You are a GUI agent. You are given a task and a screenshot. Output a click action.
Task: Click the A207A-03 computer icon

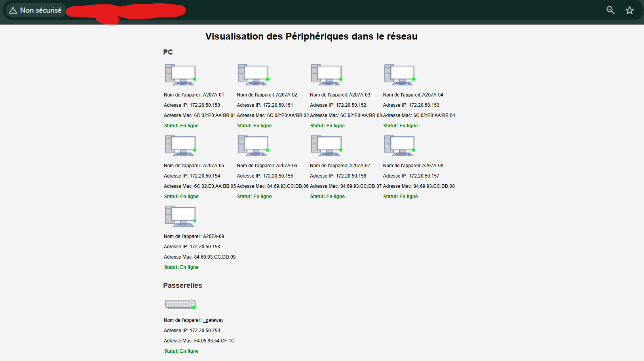[x=327, y=75]
